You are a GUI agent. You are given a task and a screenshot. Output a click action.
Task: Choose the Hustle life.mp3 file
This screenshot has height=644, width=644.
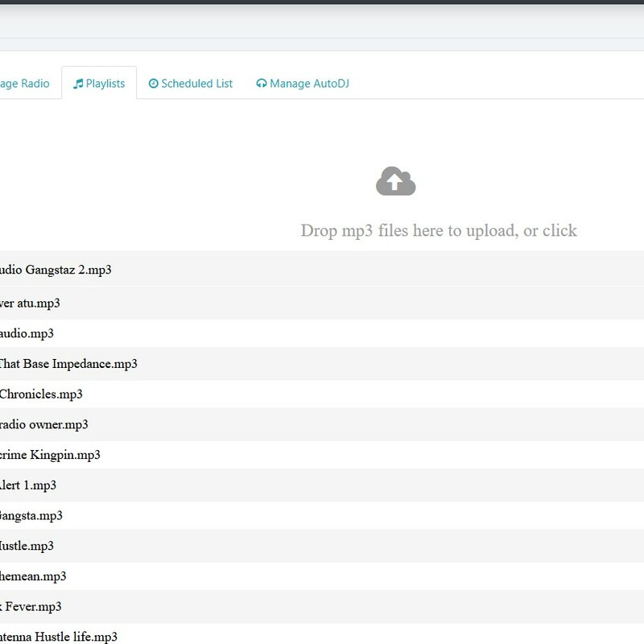coord(59,637)
